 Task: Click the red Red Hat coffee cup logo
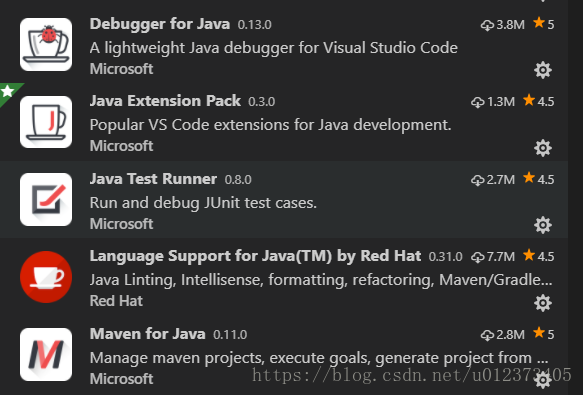tap(46, 277)
